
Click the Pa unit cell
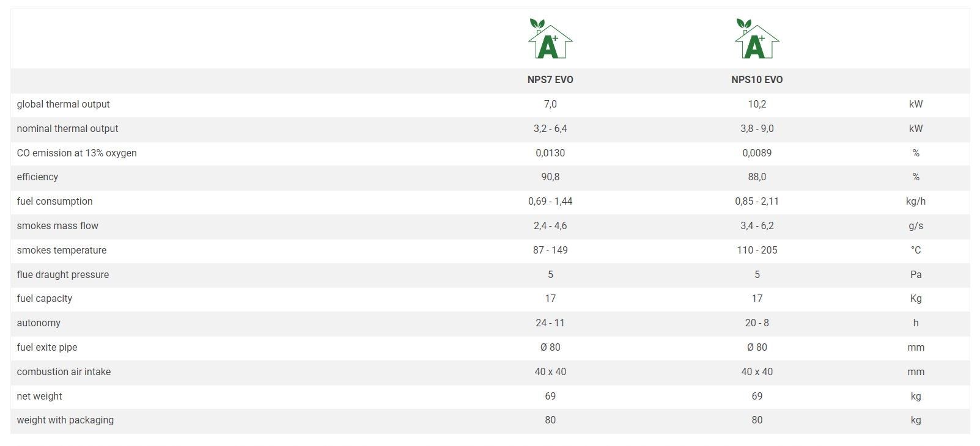coord(916,274)
